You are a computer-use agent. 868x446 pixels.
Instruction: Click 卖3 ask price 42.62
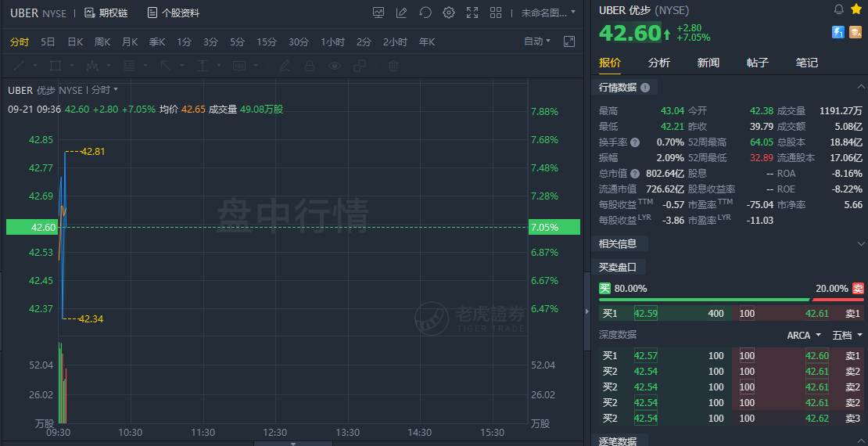(817, 419)
